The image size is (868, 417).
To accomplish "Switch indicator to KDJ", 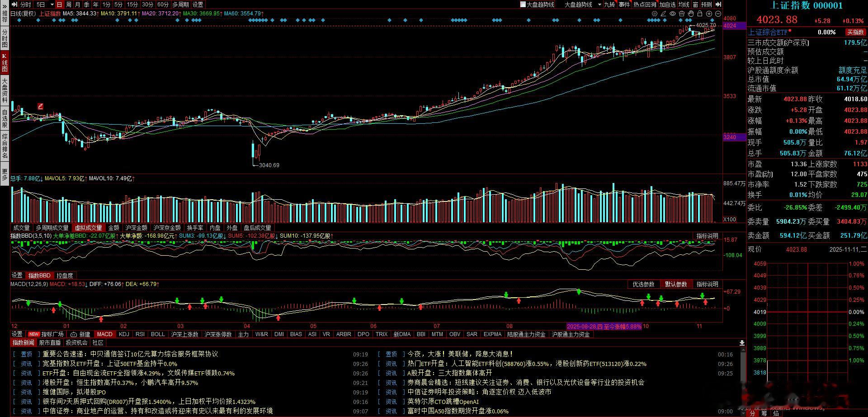I will tap(124, 334).
